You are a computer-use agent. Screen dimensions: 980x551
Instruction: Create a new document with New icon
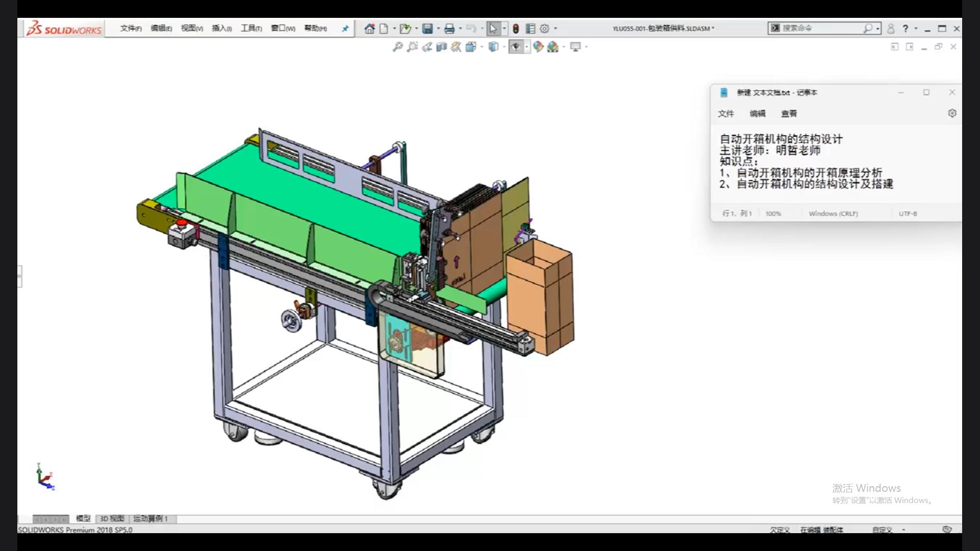(x=384, y=29)
